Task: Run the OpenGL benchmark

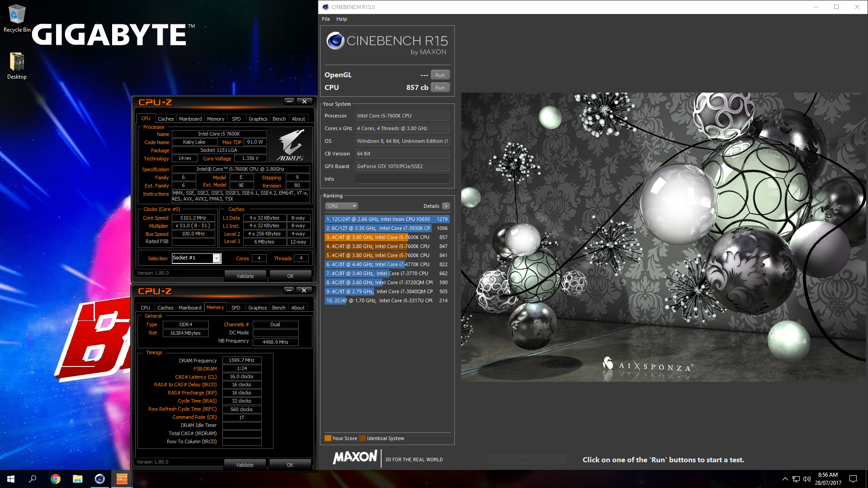Action: coord(440,75)
